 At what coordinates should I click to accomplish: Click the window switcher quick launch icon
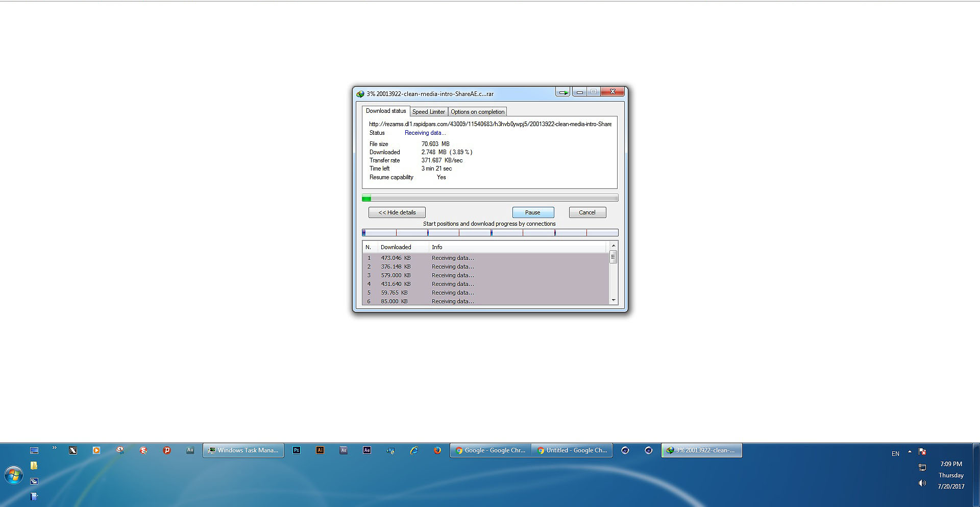tap(34, 481)
